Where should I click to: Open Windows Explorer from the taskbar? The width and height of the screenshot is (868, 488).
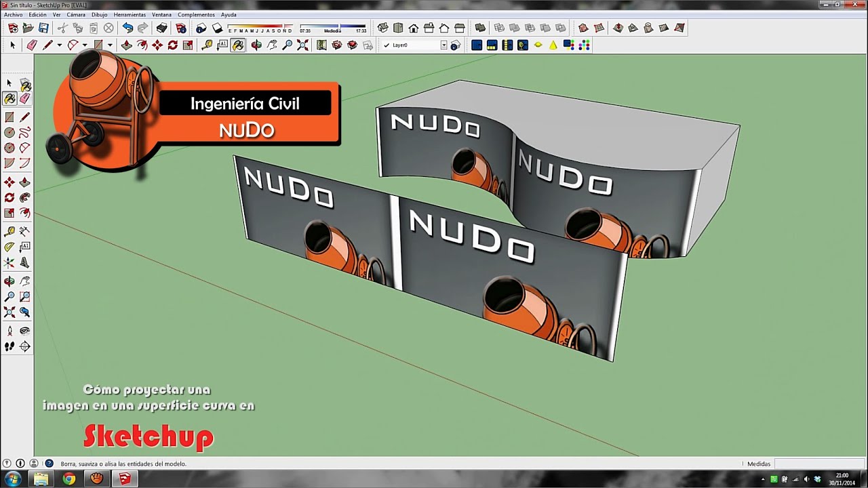point(41,479)
